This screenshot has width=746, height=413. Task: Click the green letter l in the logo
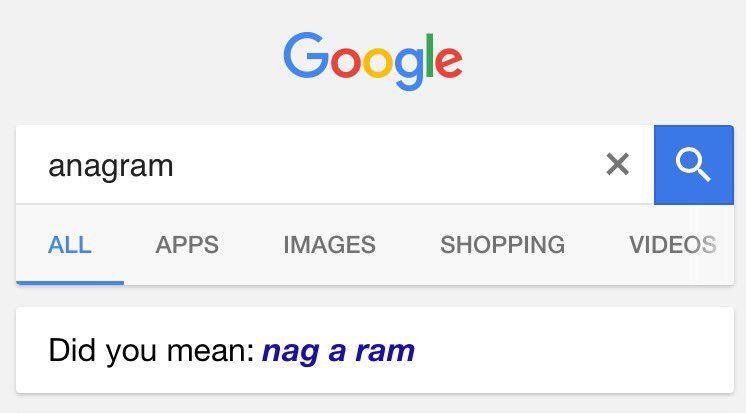point(430,55)
